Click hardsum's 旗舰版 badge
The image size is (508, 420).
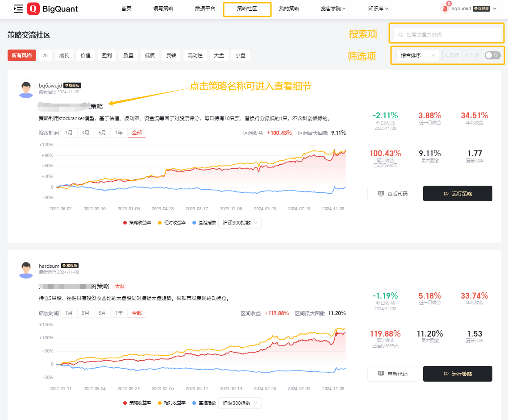[70, 266]
